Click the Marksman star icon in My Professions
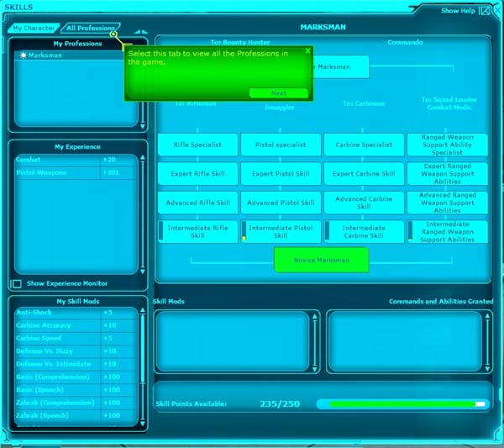Image resolution: width=504 pixels, height=448 pixels. (x=23, y=55)
